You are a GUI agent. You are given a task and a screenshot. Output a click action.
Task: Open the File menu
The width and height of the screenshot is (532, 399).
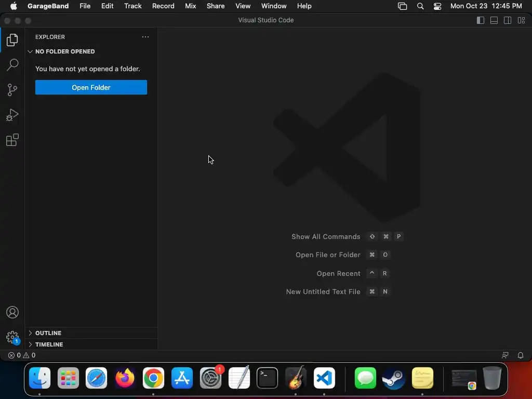click(x=85, y=6)
